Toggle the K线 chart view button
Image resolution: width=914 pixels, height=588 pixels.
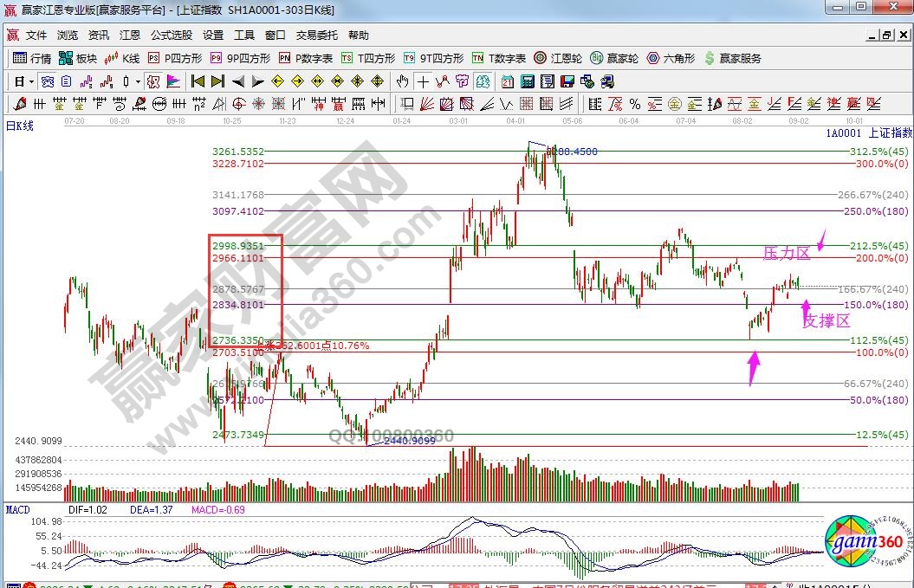[x=122, y=58]
